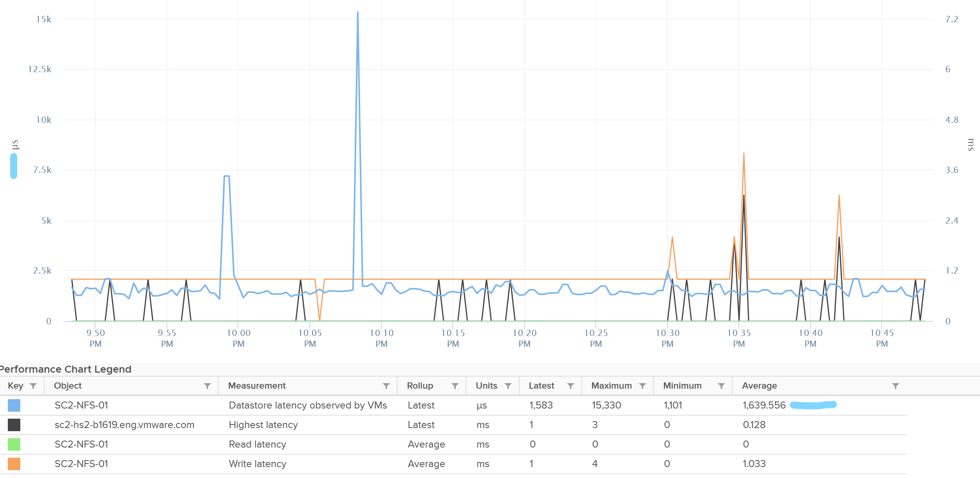Click the 9:50 PM time axis label
This screenshot has width=980, height=478.
(96, 338)
